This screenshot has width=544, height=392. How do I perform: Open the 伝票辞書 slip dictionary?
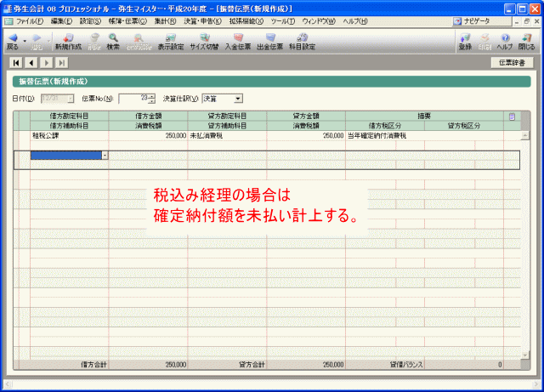(512, 63)
